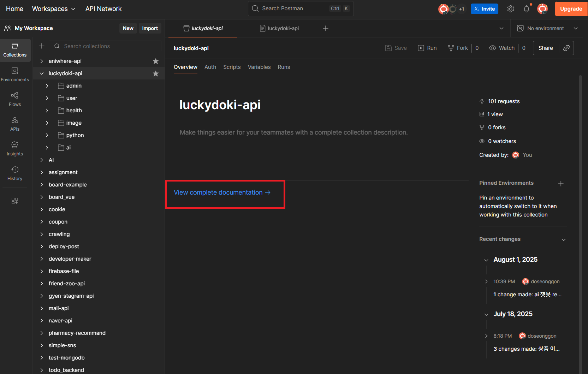Click the plus icon to create a collection
Viewport: 588px width, 374px height.
(x=42, y=46)
